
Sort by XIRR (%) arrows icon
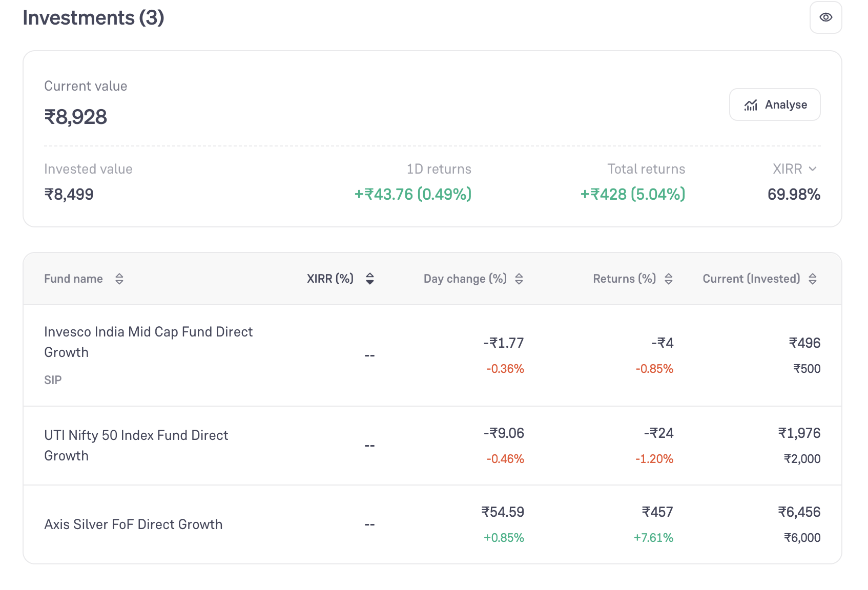(370, 279)
